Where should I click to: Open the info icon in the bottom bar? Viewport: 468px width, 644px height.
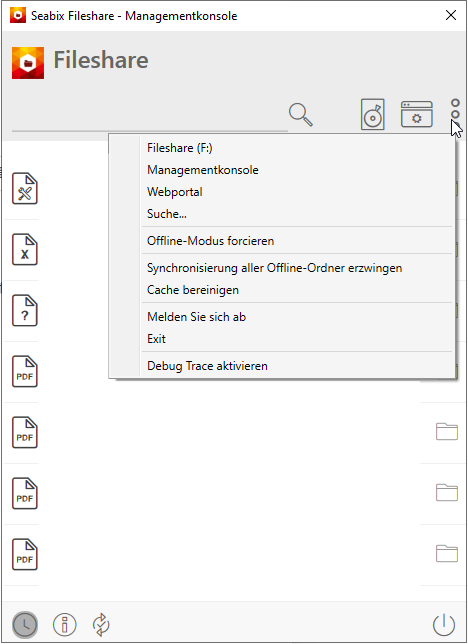[65, 625]
